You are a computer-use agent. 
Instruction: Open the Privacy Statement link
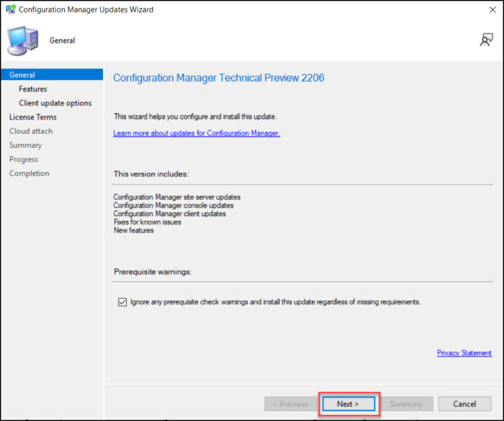[464, 353]
